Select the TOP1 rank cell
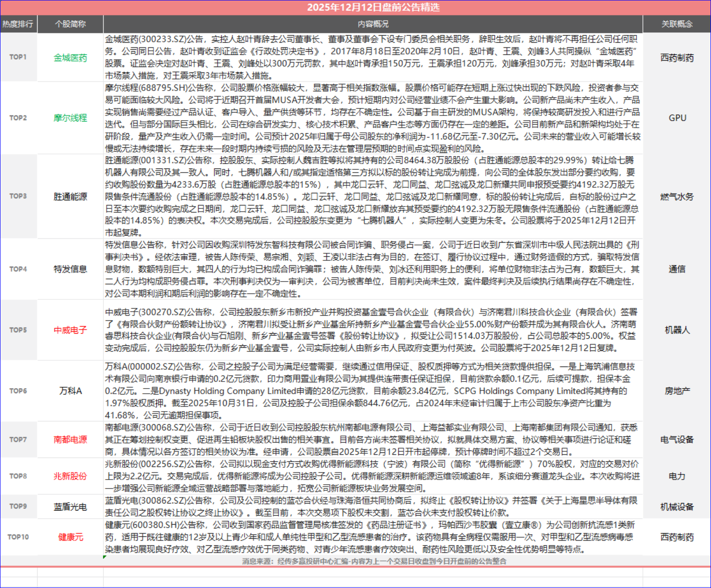 pos(18,57)
